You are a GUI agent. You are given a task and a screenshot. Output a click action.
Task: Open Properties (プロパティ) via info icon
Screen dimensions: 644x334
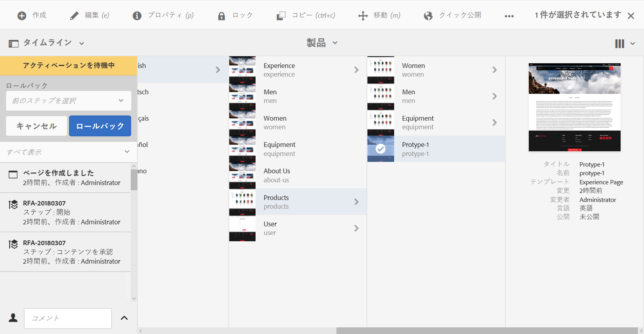click(x=137, y=16)
